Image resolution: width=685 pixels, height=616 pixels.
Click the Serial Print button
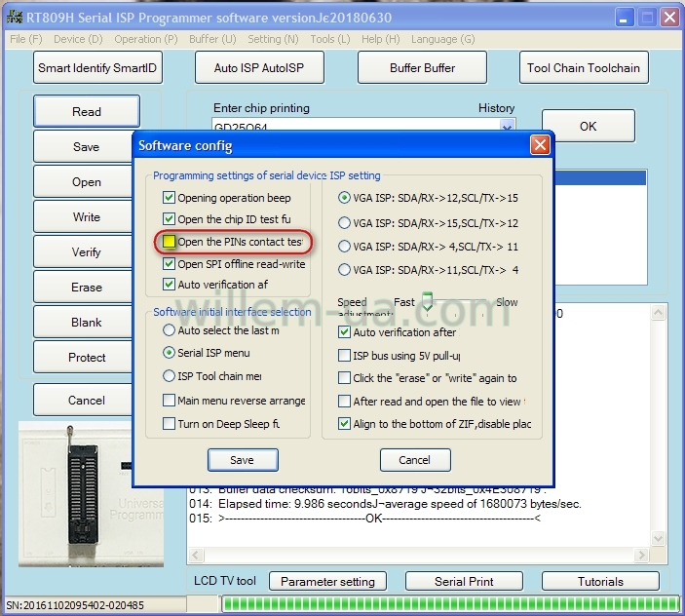464,581
